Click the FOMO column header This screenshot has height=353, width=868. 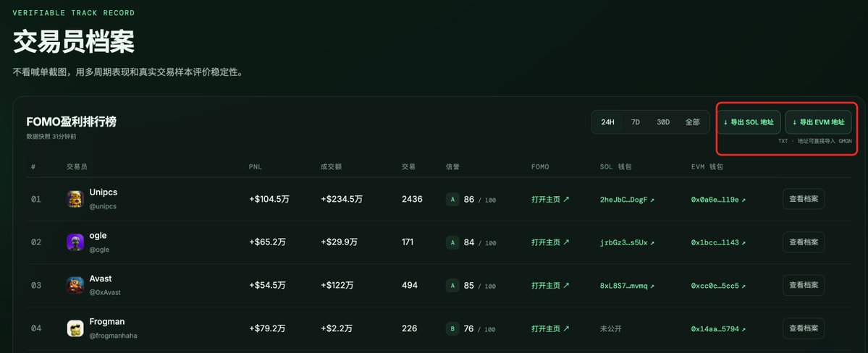[540, 166]
